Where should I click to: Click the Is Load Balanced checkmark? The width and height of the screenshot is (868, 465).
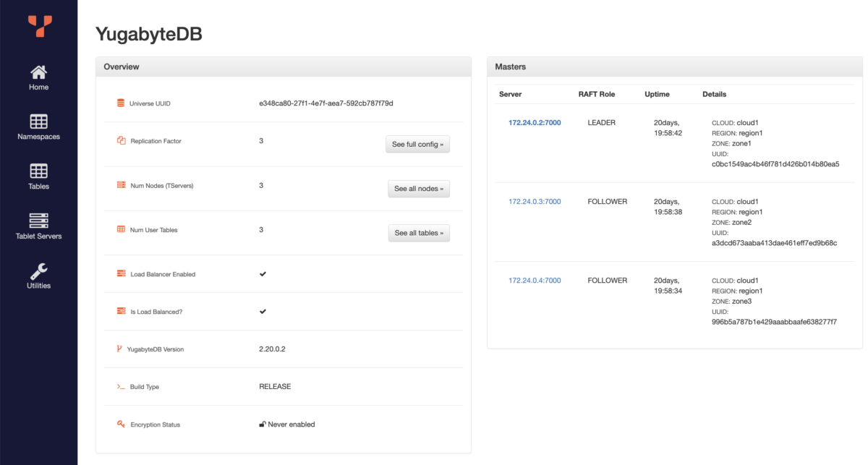(x=263, y=311)
